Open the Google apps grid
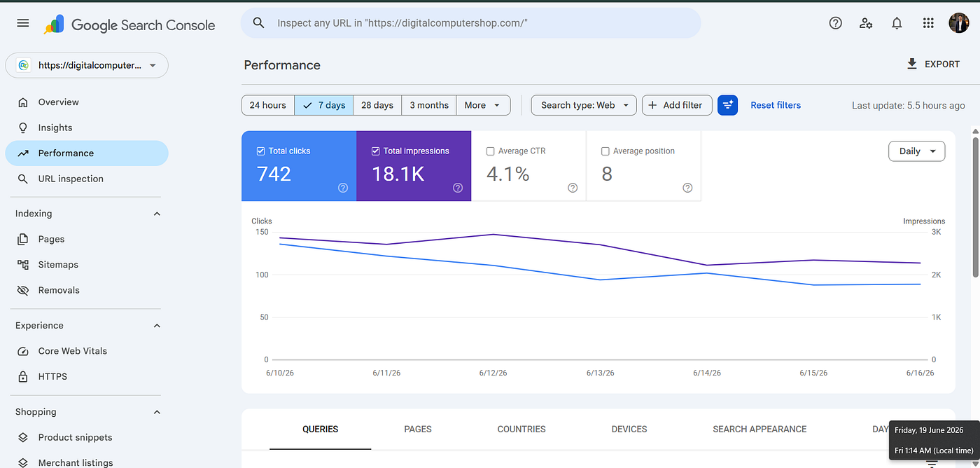 point(928,23)
